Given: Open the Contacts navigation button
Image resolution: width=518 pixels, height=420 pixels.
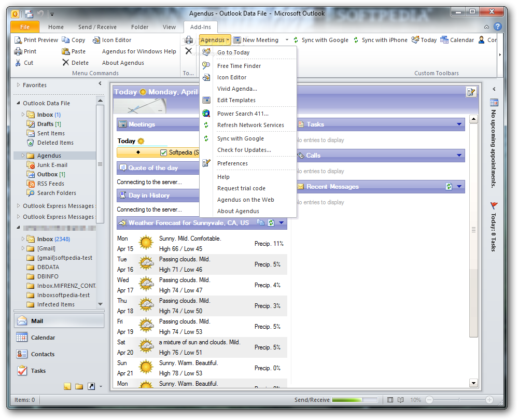Looking at the screenshot, I should tap(59, 354).
